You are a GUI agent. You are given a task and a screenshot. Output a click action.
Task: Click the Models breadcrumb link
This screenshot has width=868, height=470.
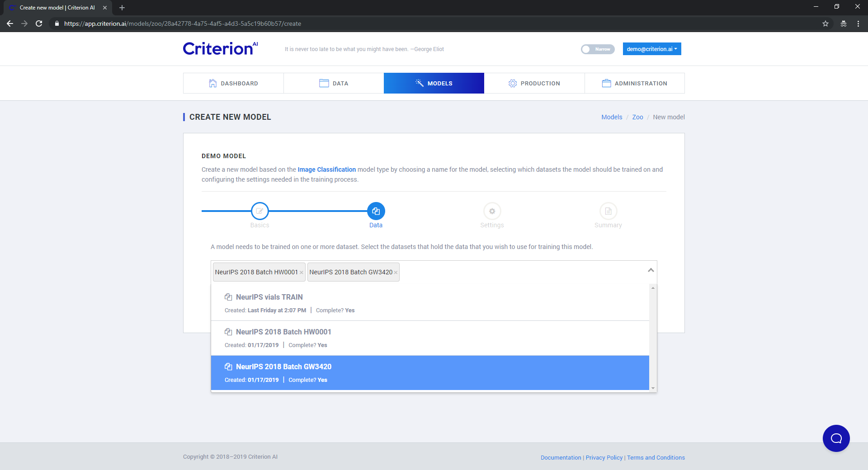click(x=612, y=117)
